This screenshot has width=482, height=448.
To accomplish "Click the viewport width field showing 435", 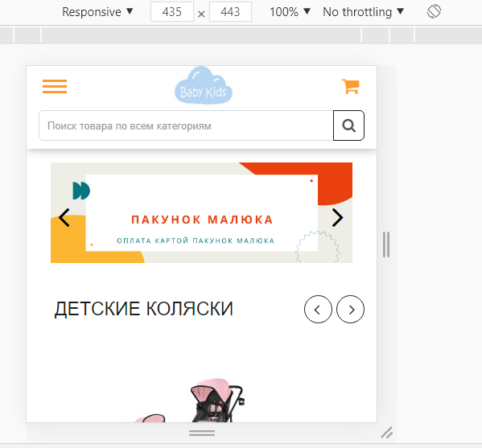I will pyautogui.click(x=172, y=12).
